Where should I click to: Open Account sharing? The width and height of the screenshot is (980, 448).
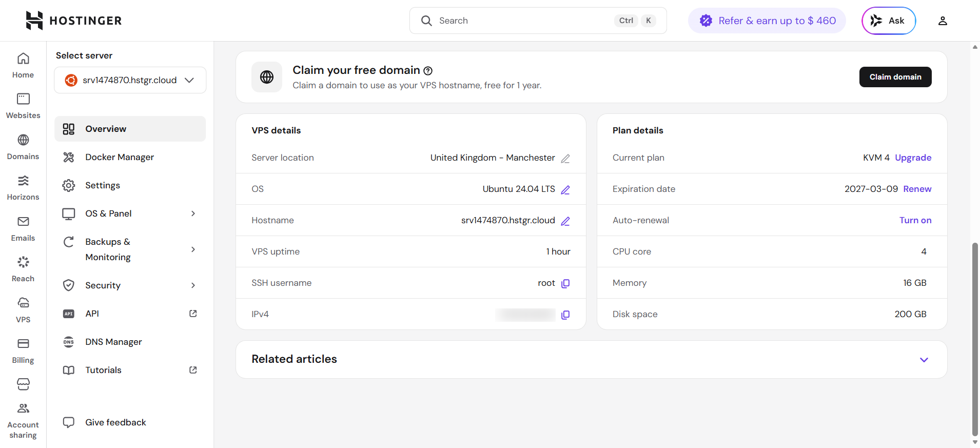click(23, 422)
